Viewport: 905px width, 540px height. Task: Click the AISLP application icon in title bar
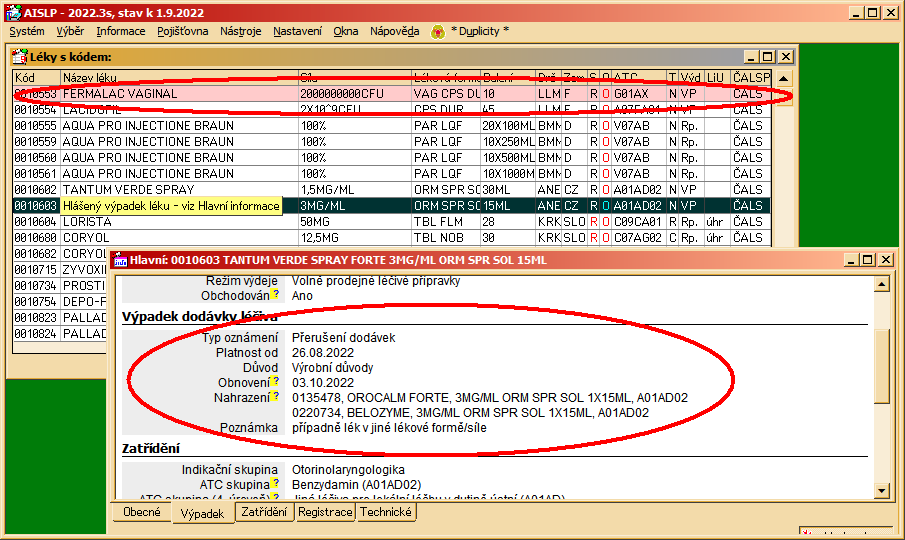(13, 12)
